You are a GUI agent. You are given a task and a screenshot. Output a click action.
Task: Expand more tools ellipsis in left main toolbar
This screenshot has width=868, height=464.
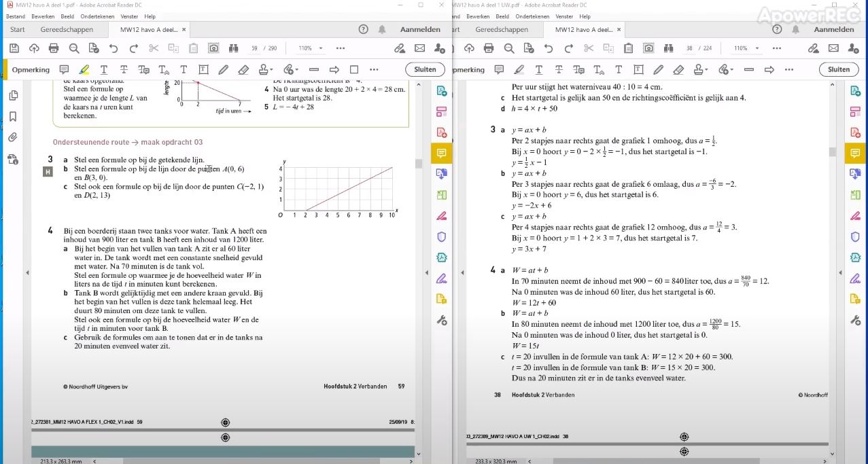click(341, 48)
